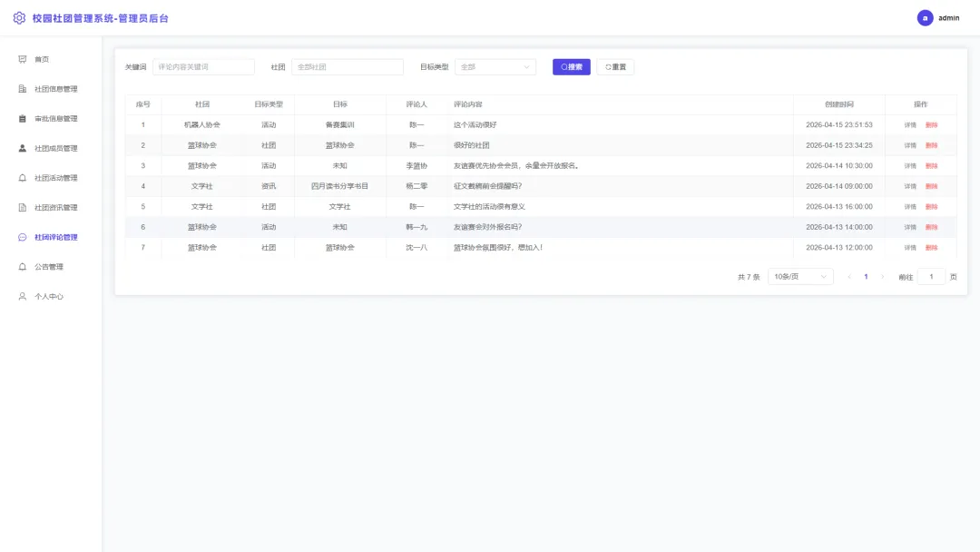Click the 评论人 column header

point(416,104)
